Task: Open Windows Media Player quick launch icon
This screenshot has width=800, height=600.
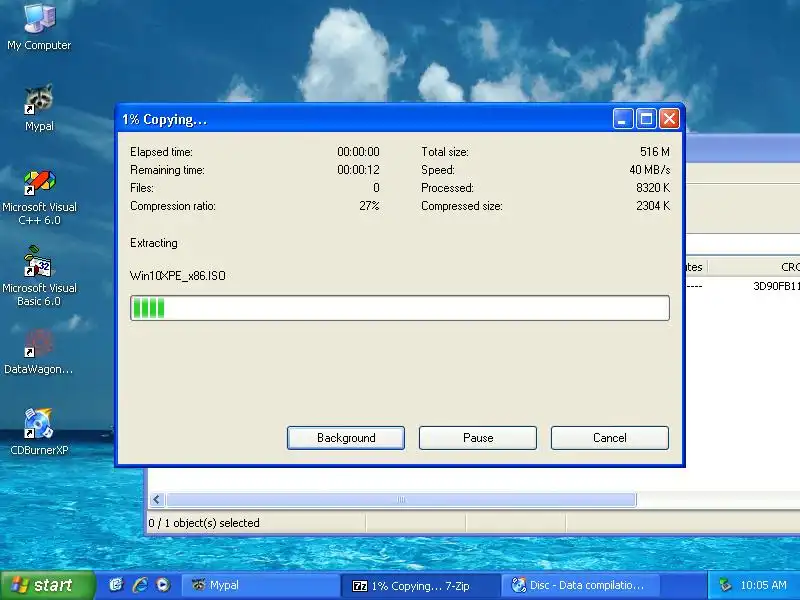Action: [163, 585]
